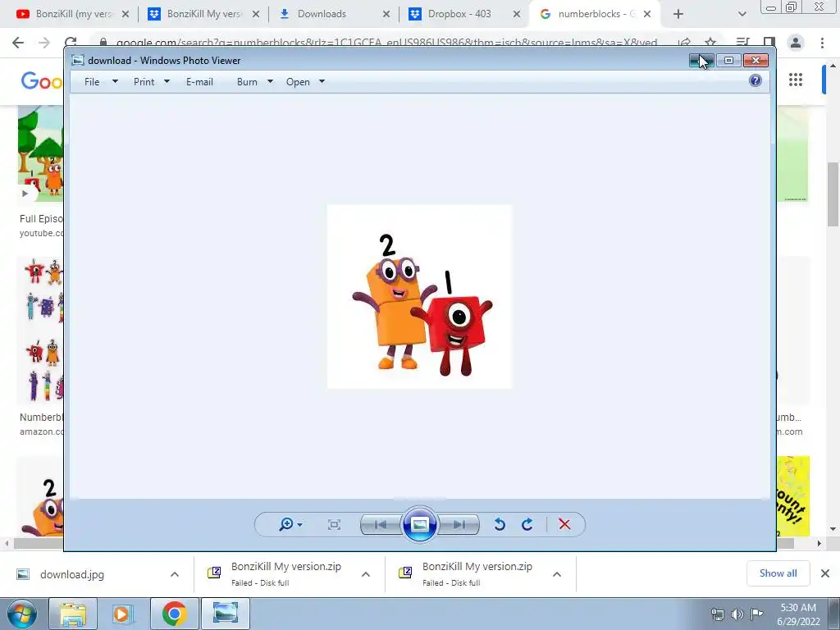Viewport: 840px width, 630px height.
Task: Click the share page icon in address bar
Action: [684, 43]
